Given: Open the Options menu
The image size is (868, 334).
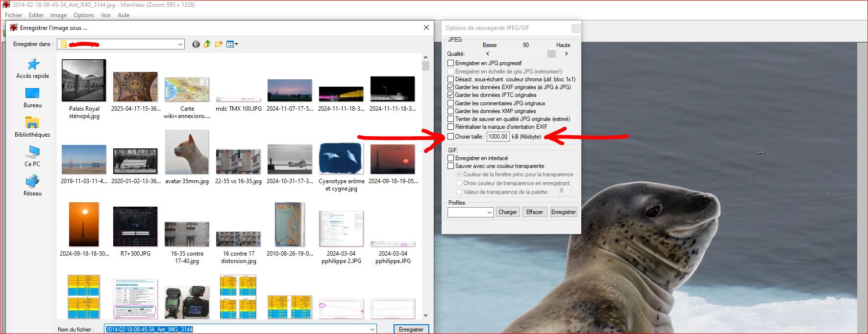Looking at the screenshot, I should tap(84, 15).
